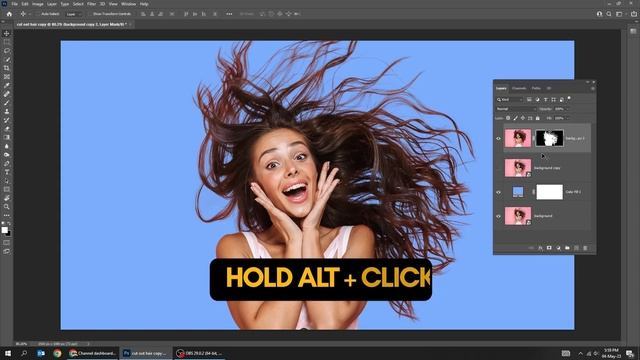Select the Frame tool

[7, 77]
